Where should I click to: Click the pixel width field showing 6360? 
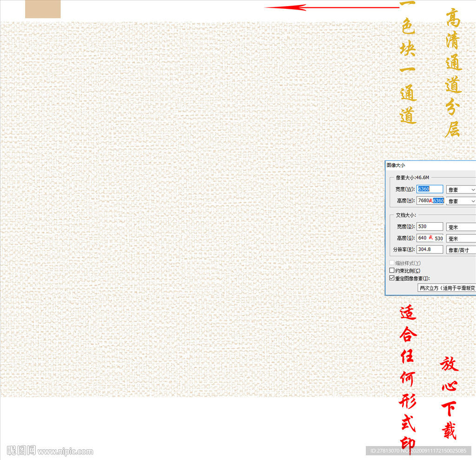430,189
